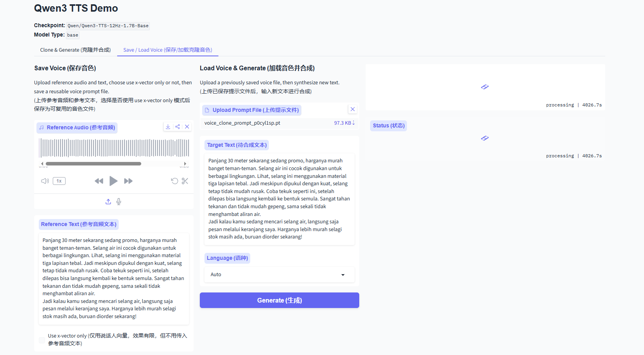644x355 pixels.
Task: Remove the uploaded prompt file
Action: coord(353,109)
